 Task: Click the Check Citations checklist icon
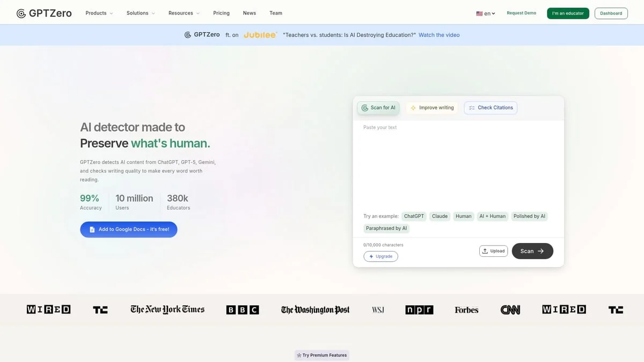(471, 107)
